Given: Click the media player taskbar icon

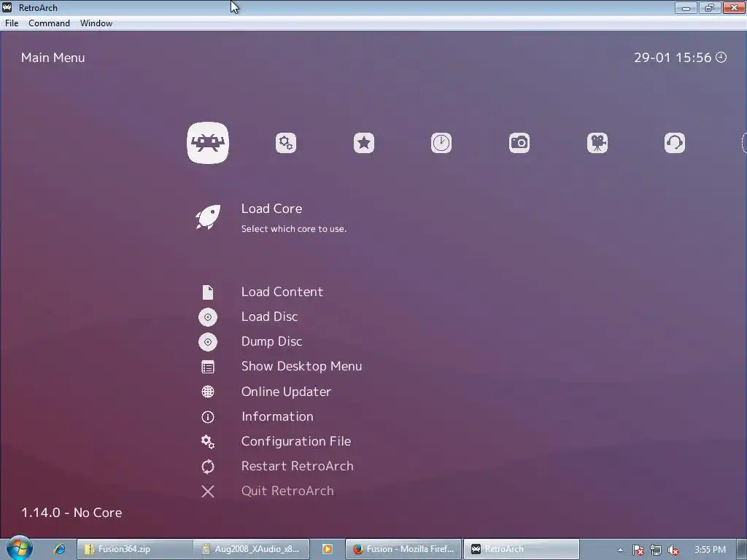Looking at the screenshot, I should (x=328, y=549).
